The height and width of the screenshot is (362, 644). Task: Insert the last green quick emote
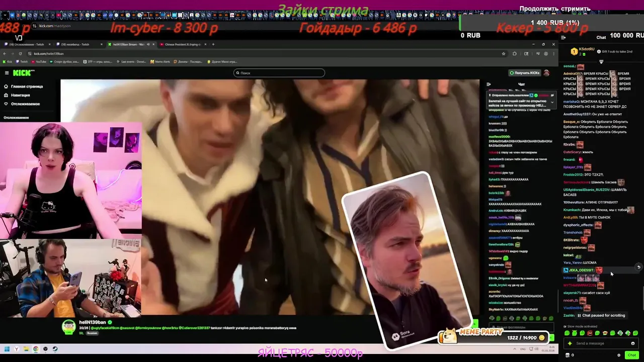[x=635, y=333]
